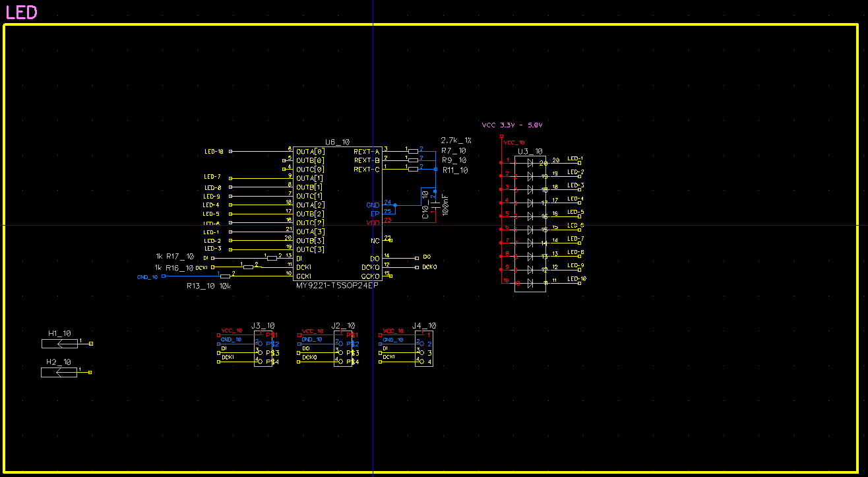Select the J4_10 connector body

pos(424,348)
